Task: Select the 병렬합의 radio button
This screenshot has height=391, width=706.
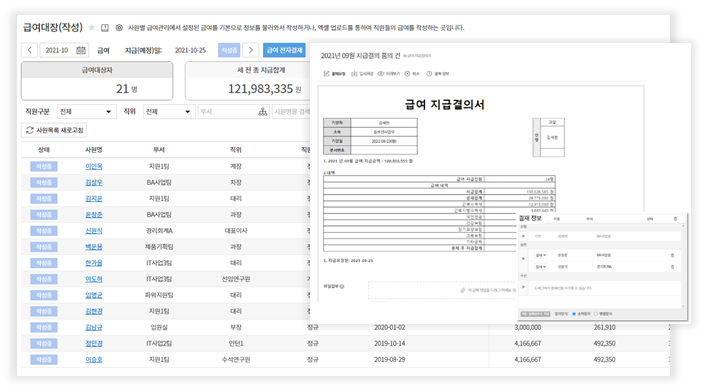Action: [596, 314]
